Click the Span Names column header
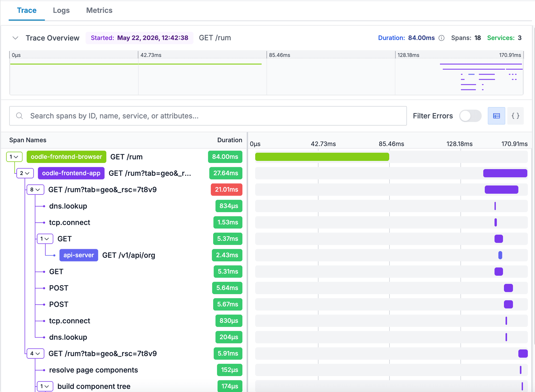Viewport: 535px width, 392px height. tap(28, 140)
